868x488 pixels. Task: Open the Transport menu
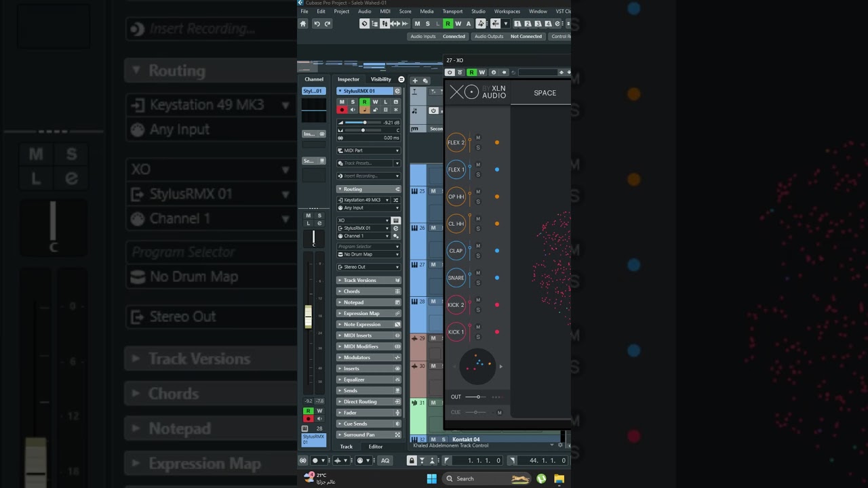pyautogui.click(x=452, y=12)
